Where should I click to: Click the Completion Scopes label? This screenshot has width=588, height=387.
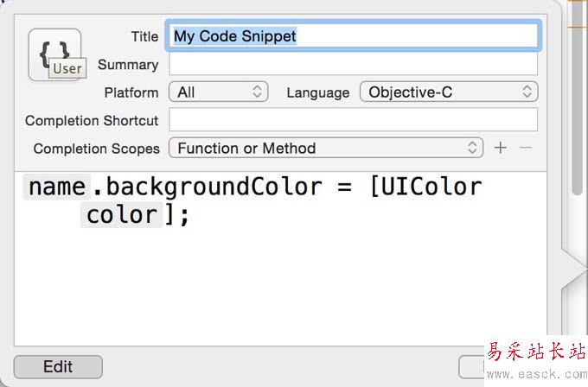(x=96, y=149)
